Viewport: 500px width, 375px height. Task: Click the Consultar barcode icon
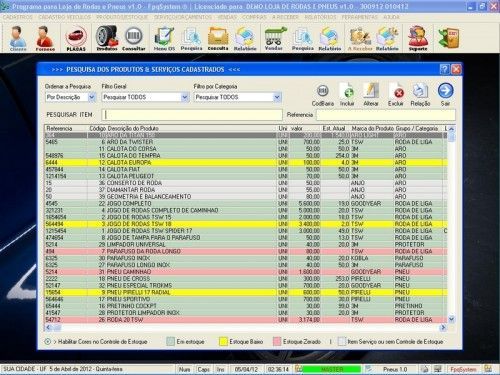[134, 38]
